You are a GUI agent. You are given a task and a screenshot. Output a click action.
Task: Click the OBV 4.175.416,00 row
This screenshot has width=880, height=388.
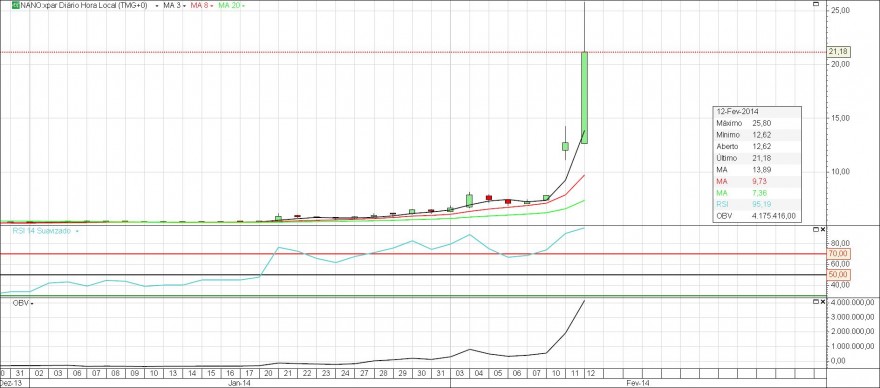(757, 216)
